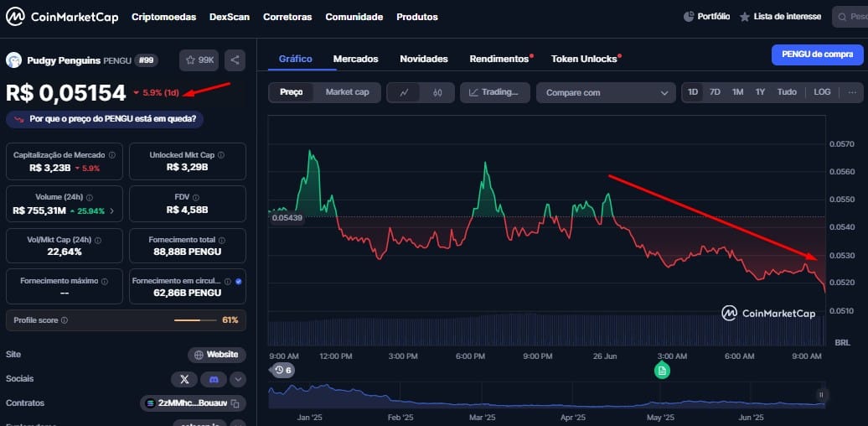
Task: Click info icon beside Fornecimento total
Action: pos(222,241)
